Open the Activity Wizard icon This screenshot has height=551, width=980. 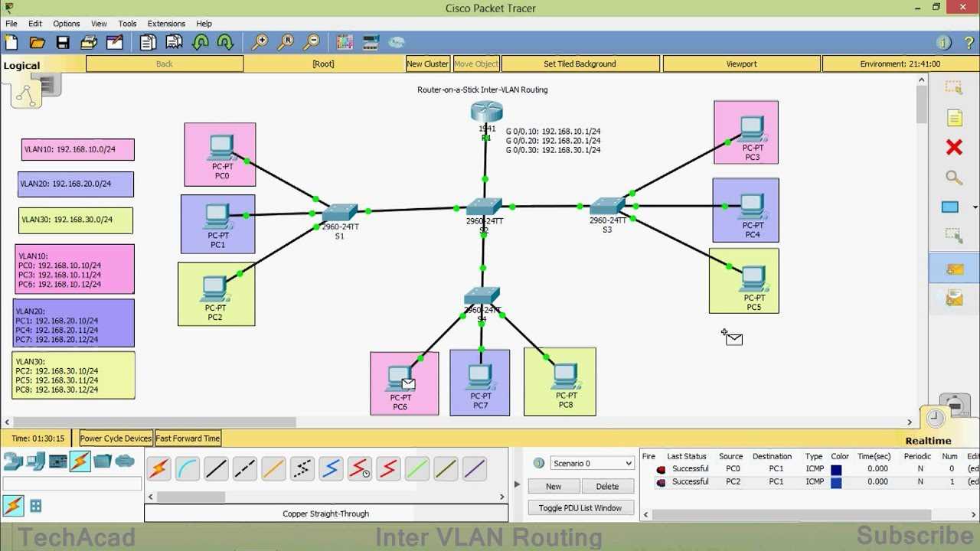point(115,43)
